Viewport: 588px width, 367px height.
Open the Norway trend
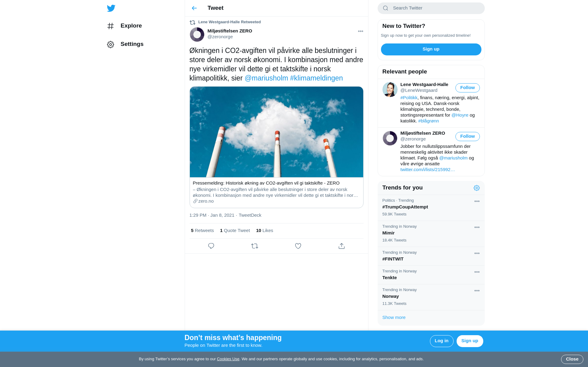(390, 296)
